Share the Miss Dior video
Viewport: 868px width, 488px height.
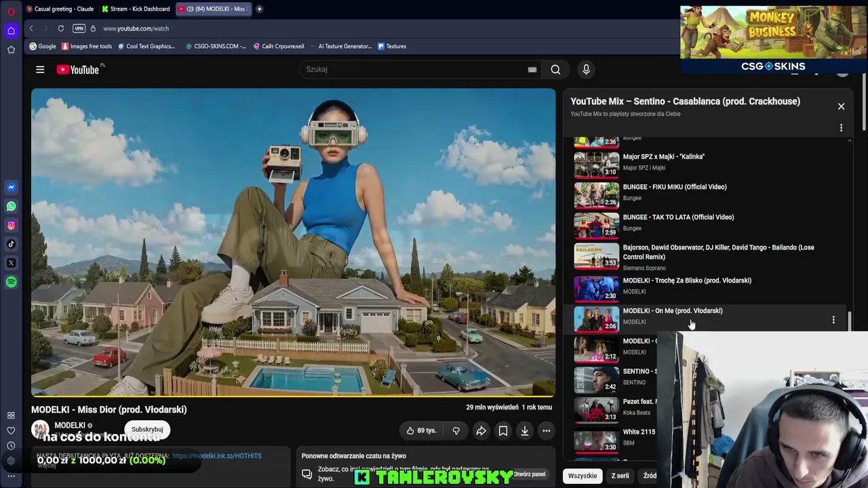click(x=481, y=430)
